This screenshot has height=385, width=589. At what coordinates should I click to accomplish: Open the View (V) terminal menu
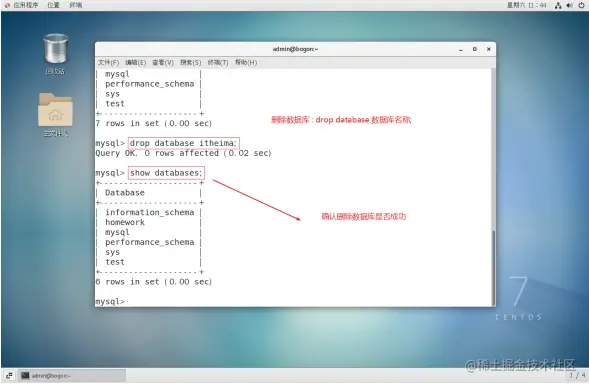coord(163,62)
